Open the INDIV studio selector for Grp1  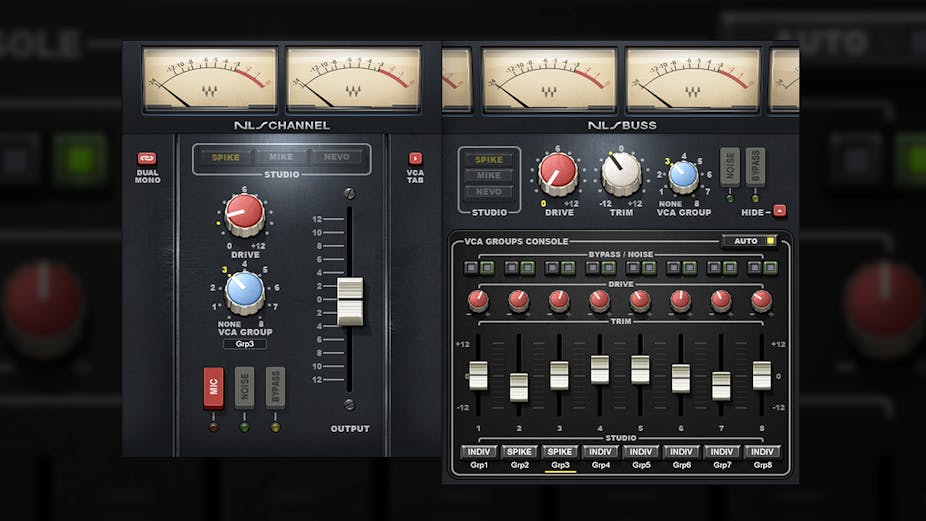[x=478, y=451]
